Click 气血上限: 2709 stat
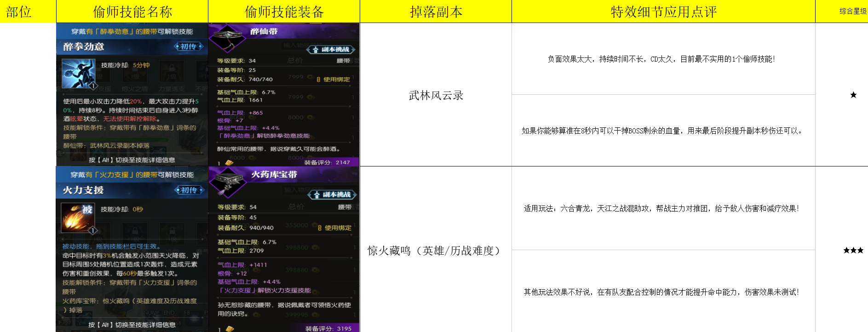 click(x=241, y=251)
